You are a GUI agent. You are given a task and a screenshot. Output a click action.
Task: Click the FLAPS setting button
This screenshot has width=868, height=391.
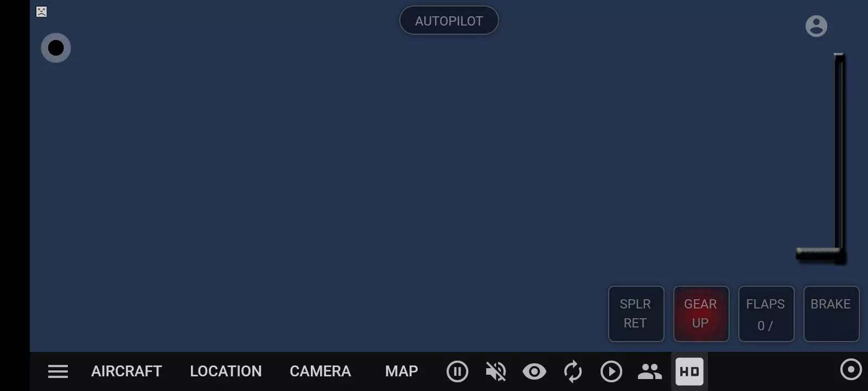766,314
